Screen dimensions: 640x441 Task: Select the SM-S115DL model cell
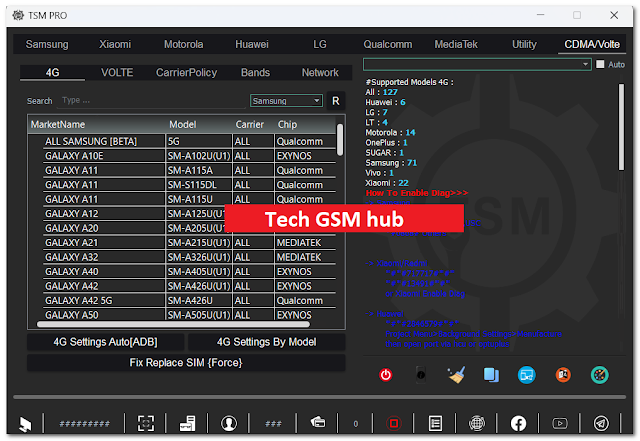pos(199,185)
